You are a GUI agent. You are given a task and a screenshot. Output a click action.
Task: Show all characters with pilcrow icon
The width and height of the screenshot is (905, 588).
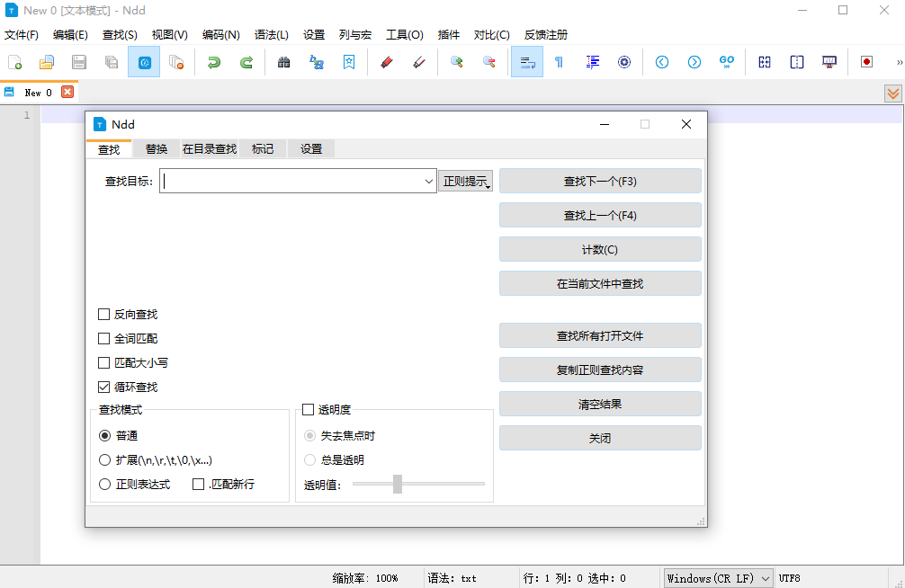559,62
